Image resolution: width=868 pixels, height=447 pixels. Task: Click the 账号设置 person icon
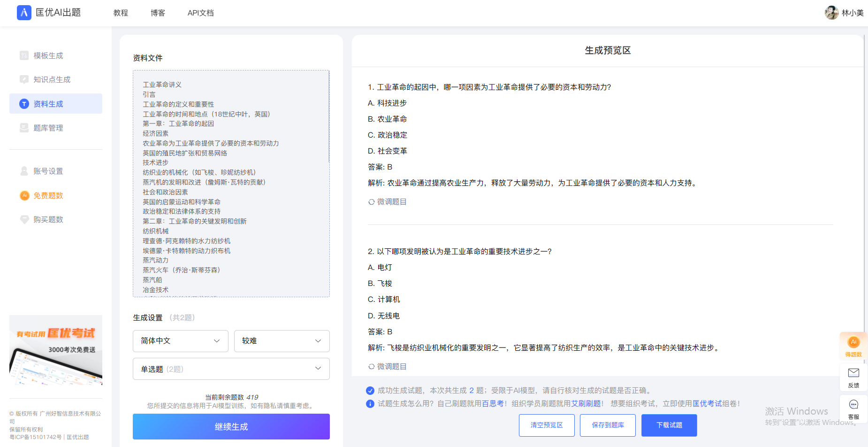tap(24, 171)
